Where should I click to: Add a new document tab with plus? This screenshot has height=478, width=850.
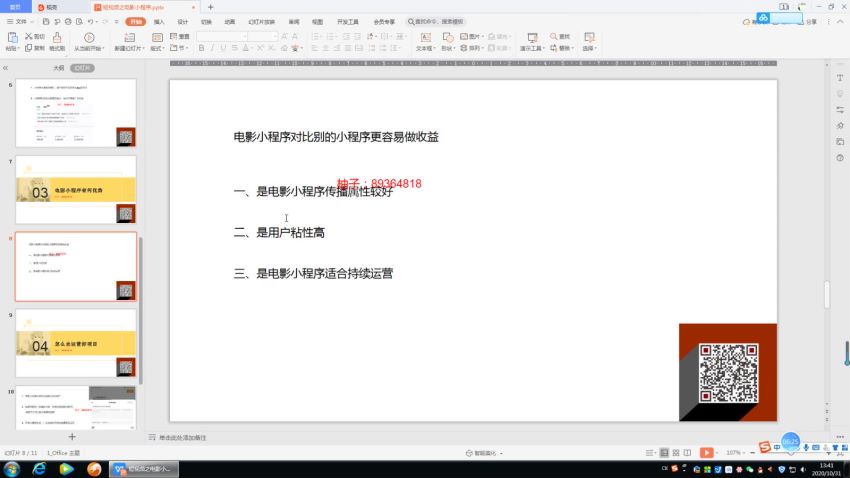210,7
